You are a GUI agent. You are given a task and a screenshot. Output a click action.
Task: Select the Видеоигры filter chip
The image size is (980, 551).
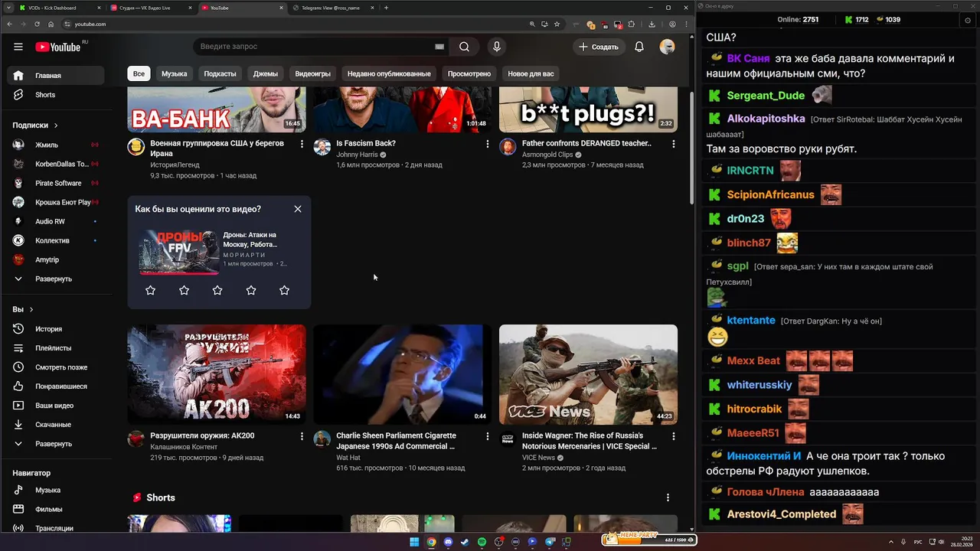click(312, 73)
